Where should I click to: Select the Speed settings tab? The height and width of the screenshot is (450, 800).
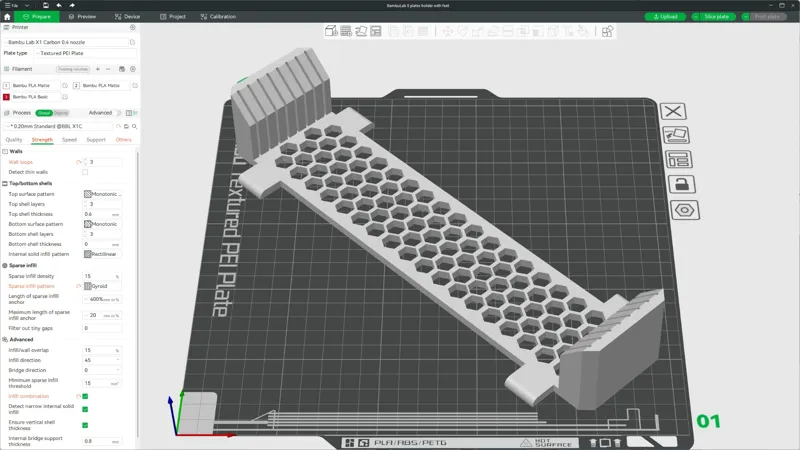click(x=69, y=140)
